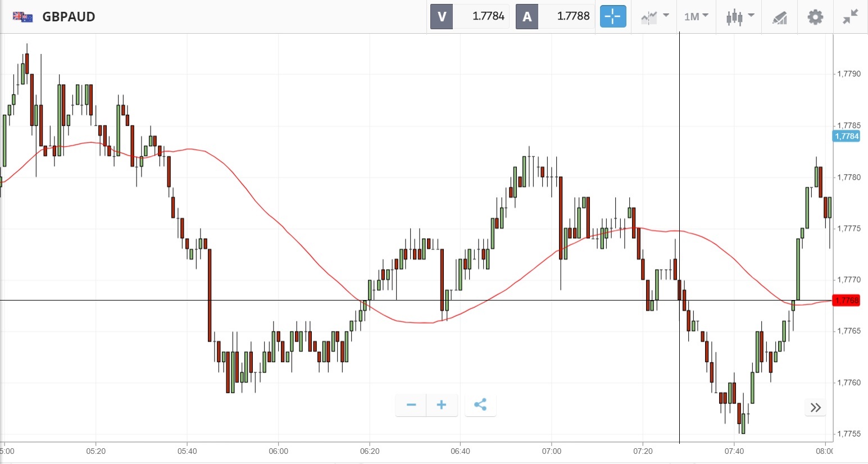The image size is (868, 464).
Task: Click the blue 1,7784 current price label
Action: click(846, 136)
